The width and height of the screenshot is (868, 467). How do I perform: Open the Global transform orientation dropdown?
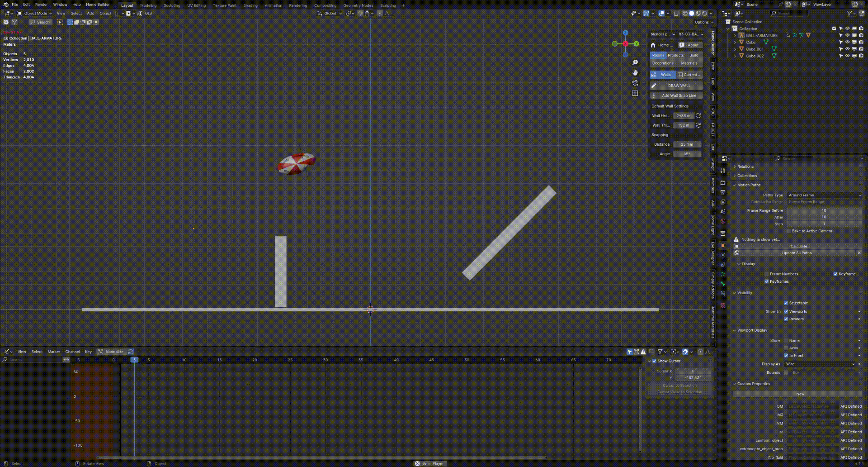[330, 13]
